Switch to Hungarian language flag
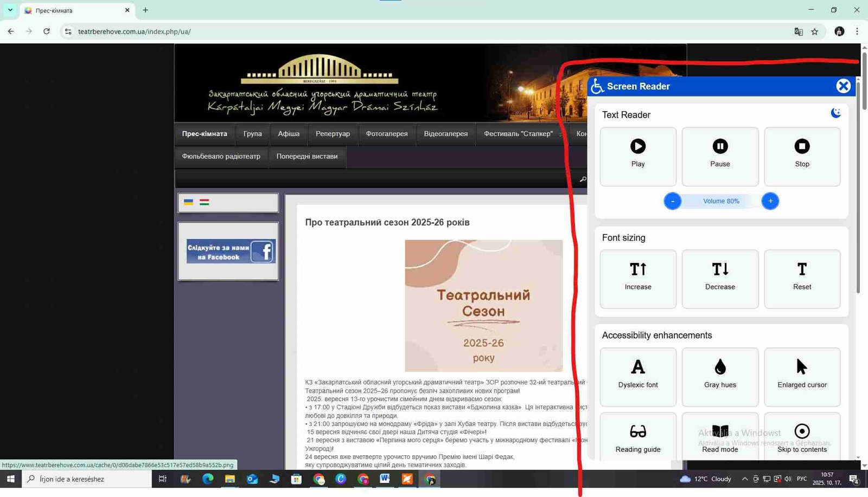868x497 pixels. pyautogui.click(x=205, y=202)
